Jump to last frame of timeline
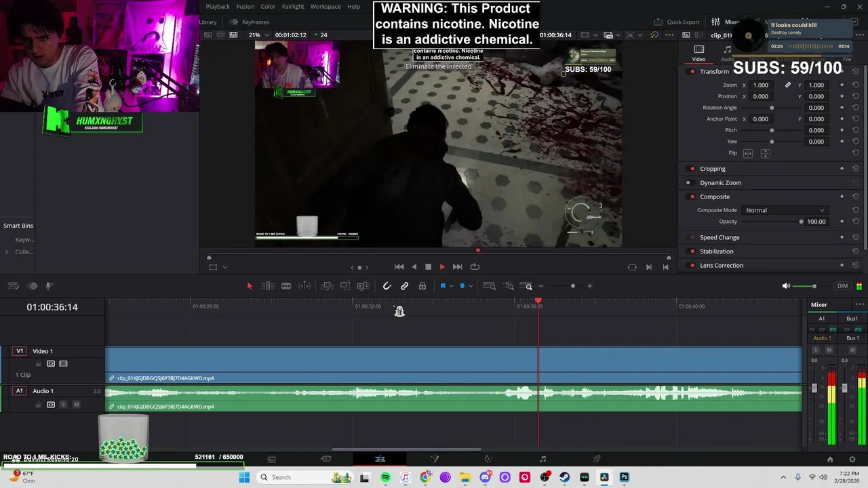 [457, 267]
